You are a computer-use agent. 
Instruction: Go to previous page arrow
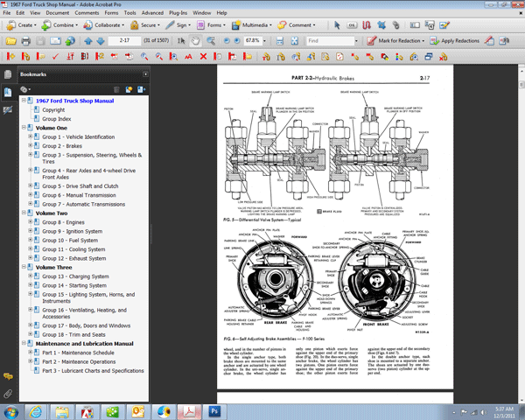point(88,41)
